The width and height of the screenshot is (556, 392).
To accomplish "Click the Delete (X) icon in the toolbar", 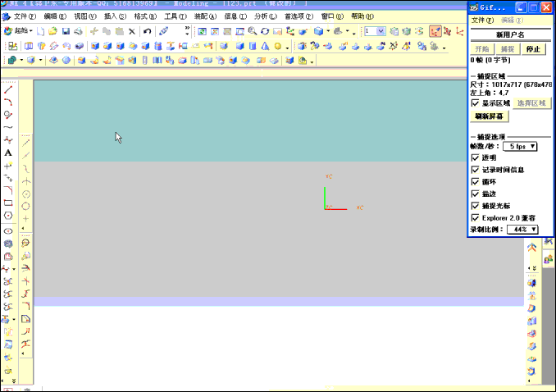I will (132, 31).
